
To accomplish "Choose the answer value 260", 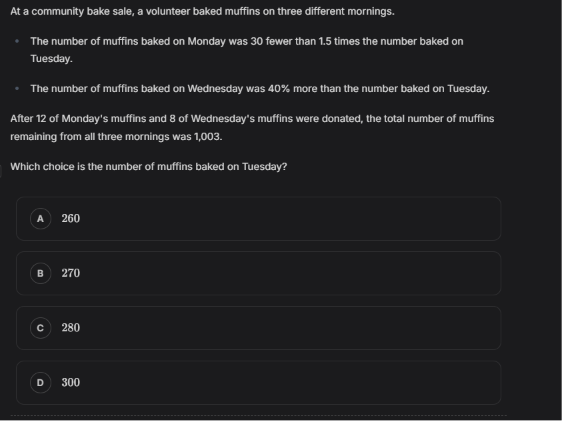I will 71,219.
